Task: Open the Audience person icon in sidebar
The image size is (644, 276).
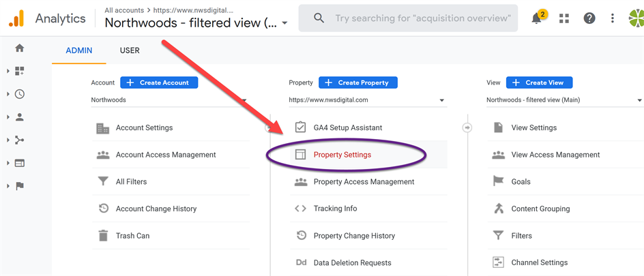Action: click(19, 117)
